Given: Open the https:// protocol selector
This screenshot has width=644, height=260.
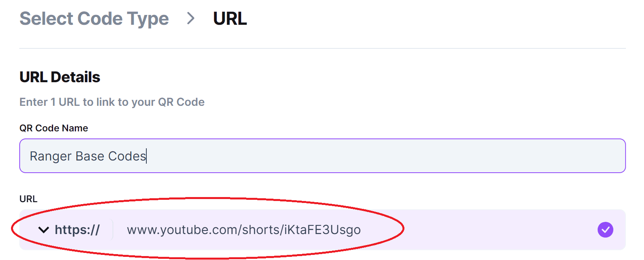Looking at the screenshot, I should (69, 230).
